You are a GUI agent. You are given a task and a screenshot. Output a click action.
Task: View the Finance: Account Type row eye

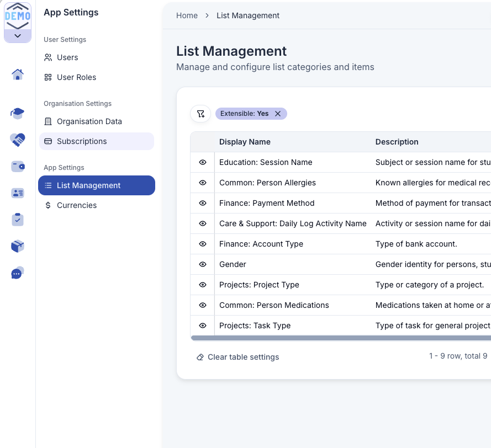pyautogui.click(x=203, y=244)
